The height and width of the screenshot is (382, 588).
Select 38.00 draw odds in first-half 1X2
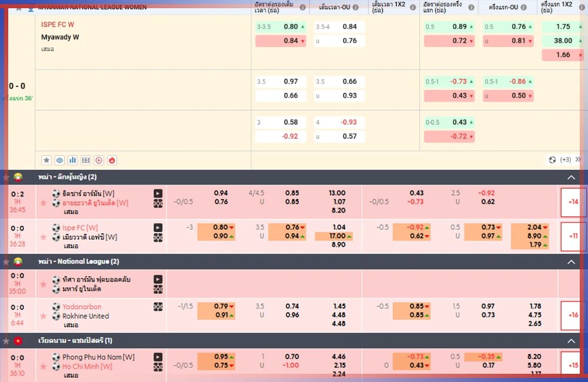point(563,41)
